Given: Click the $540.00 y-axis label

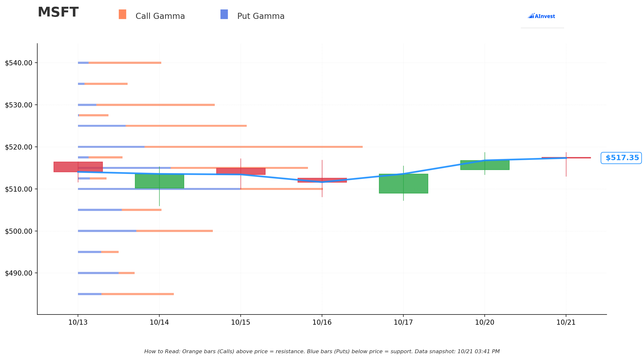Looking at the screenshot, I should point(18,63).
